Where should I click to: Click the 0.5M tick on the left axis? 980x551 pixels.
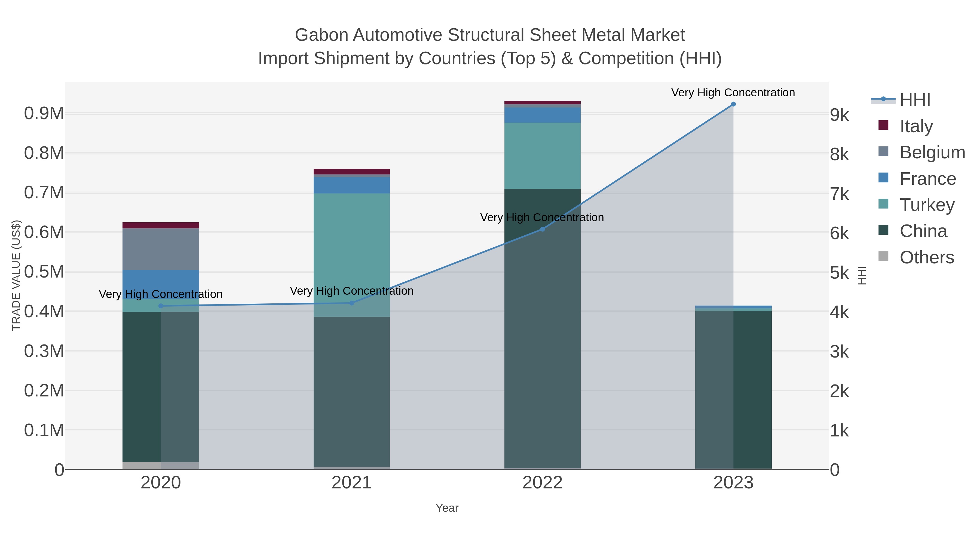44,272
